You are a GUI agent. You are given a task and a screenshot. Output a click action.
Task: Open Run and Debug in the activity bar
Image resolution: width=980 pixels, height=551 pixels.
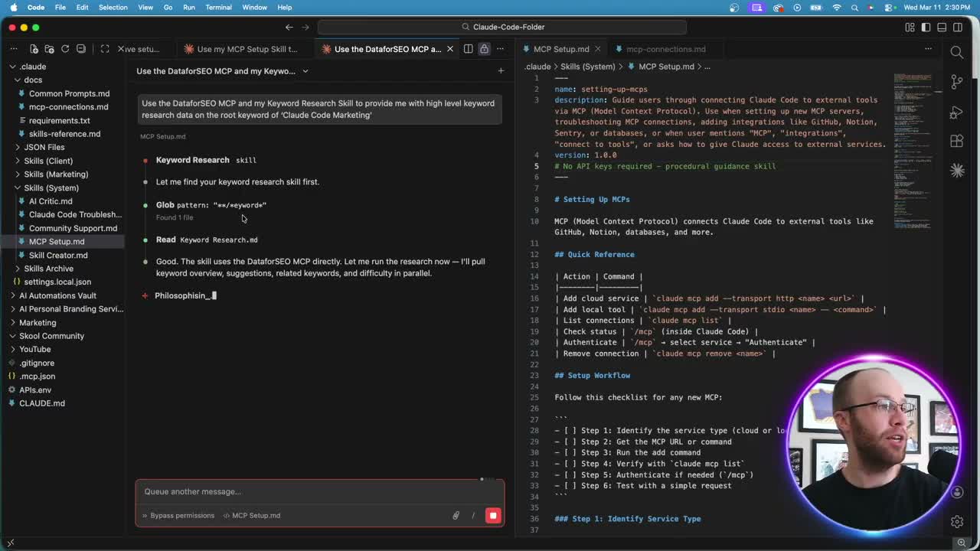click(x=957, y=112)
